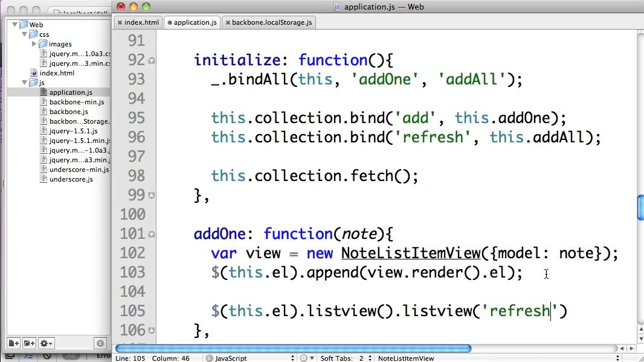Open jquery.m…a3.min.js file in tree
The image size is (644, 362).
coord(80,160)
